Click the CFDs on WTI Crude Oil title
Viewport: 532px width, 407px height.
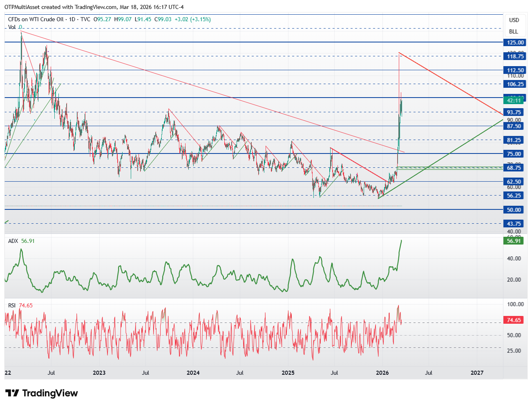pos(36,19)
